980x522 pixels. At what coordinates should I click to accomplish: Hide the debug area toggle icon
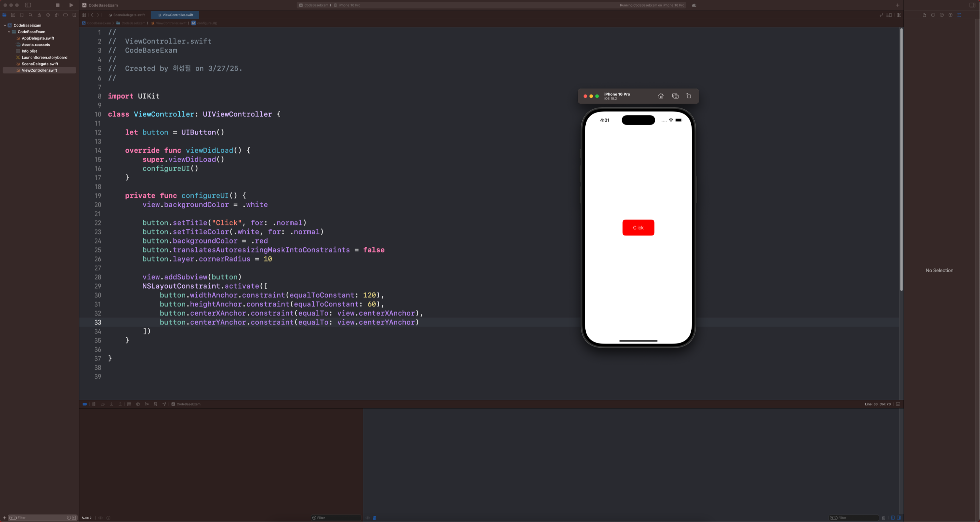[898, 404]
